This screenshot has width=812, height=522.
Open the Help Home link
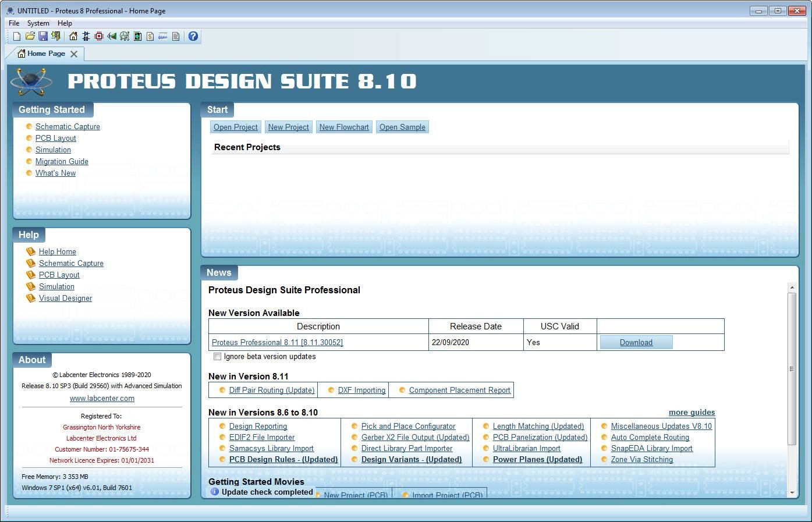(x=58, y=251)
